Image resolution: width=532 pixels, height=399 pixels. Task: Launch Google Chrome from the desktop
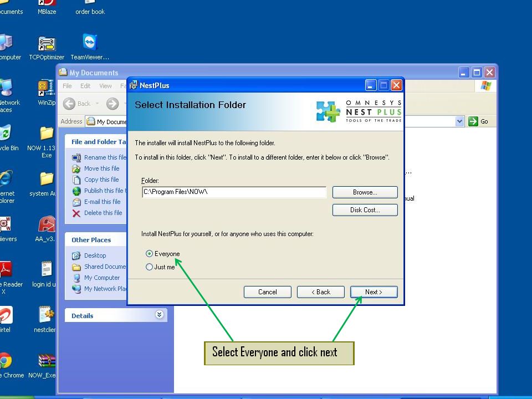[x=5, y=361]
